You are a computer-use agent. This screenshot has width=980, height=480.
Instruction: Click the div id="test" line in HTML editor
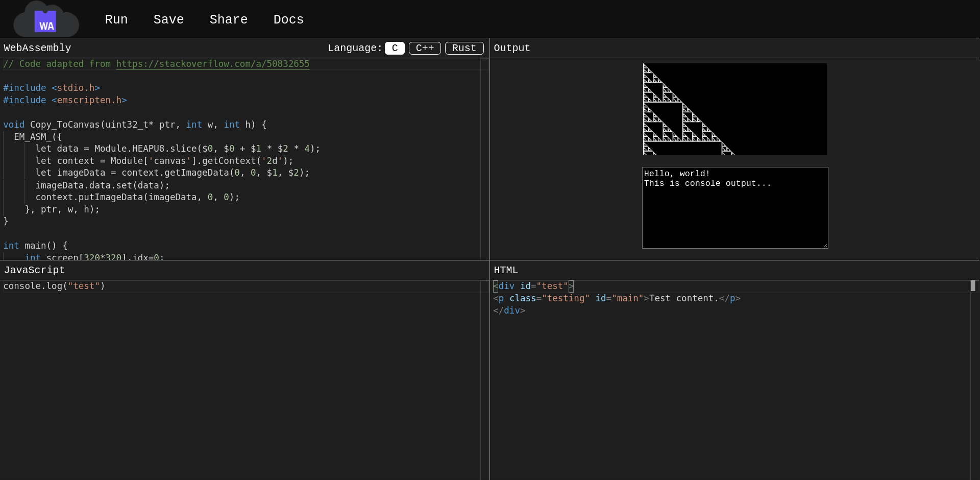533,286
